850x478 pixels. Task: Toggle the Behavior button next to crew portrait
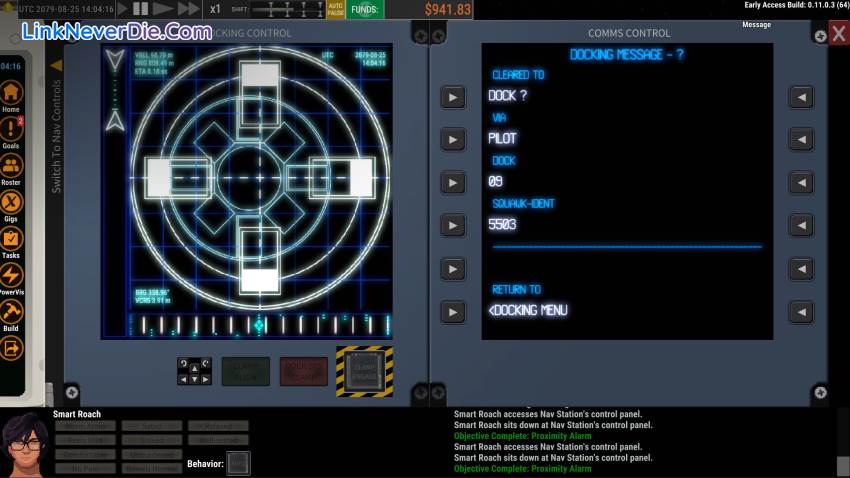(x=238, y=463)
